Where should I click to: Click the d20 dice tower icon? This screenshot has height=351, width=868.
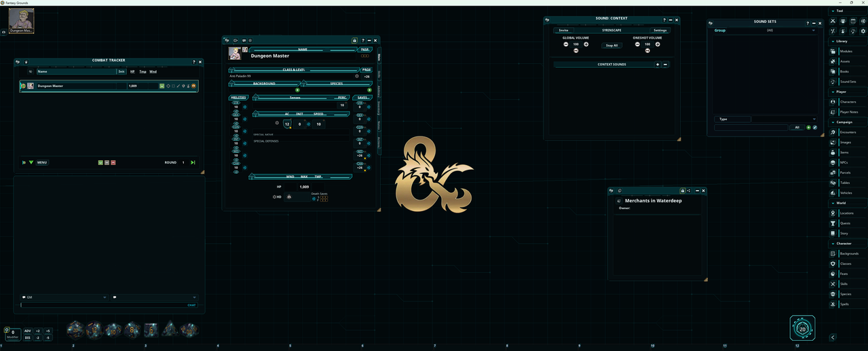coord(803,329)
